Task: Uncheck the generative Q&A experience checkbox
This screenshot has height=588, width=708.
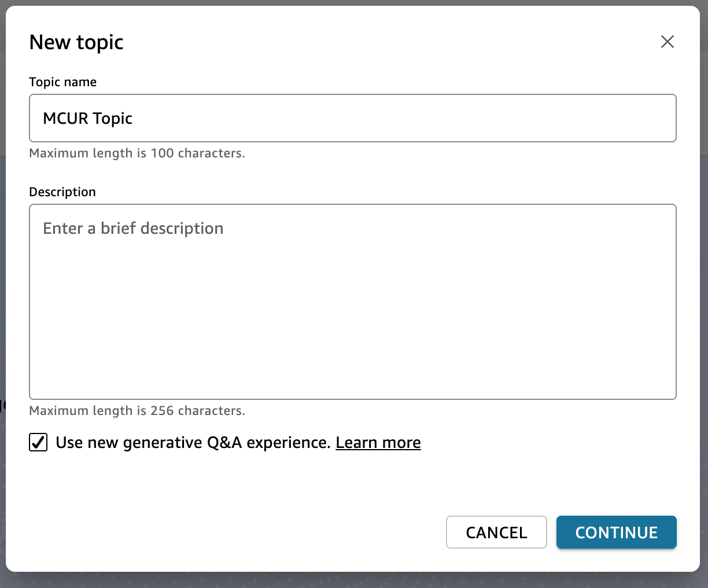Action: click(38, 443)
